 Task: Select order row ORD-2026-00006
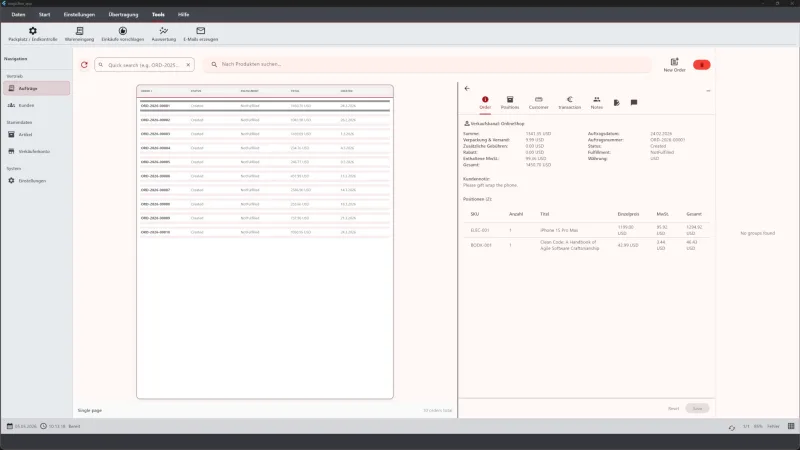pyautogui.click(x=265, y=176)
